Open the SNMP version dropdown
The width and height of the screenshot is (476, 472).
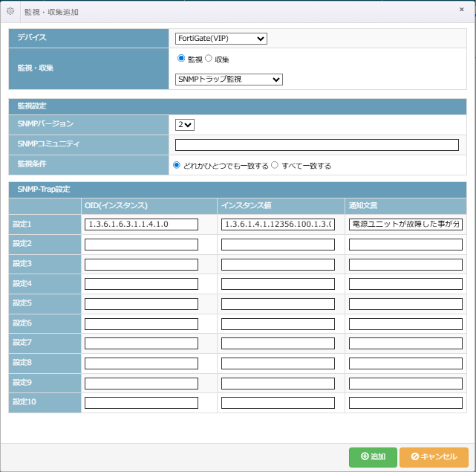(184, 125)
